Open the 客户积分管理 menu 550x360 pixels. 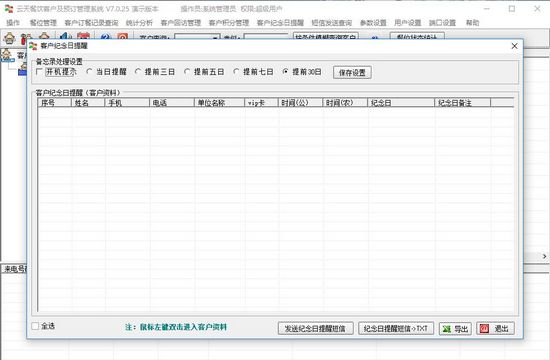click(x=229, y=23)
